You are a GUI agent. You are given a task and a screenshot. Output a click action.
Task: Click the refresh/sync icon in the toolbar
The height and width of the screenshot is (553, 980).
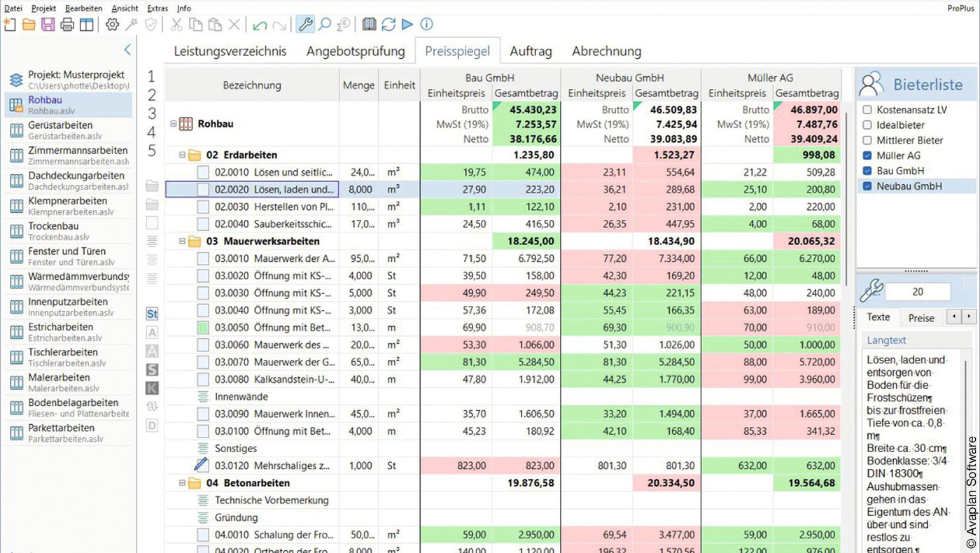coord(389,24)
